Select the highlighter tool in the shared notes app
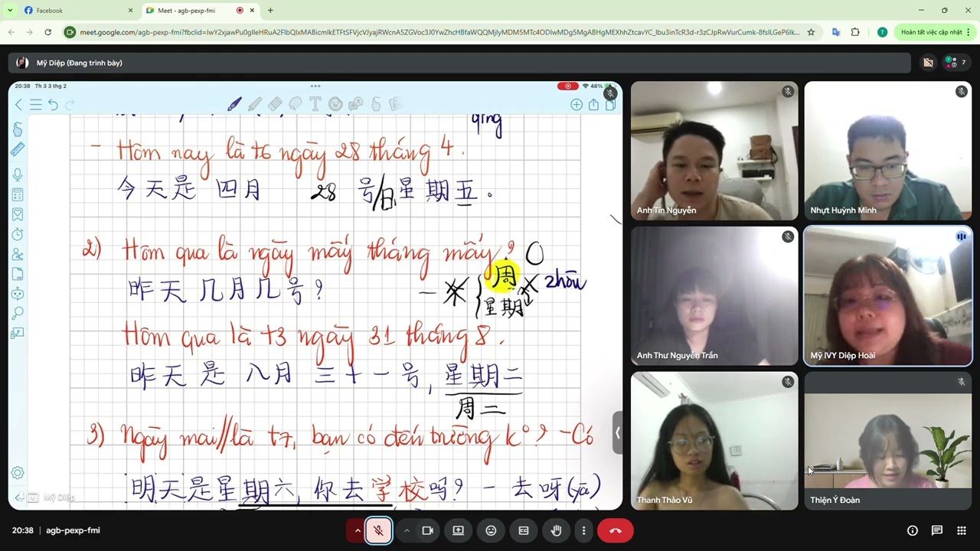980x551 pixels. pos(255,104)
